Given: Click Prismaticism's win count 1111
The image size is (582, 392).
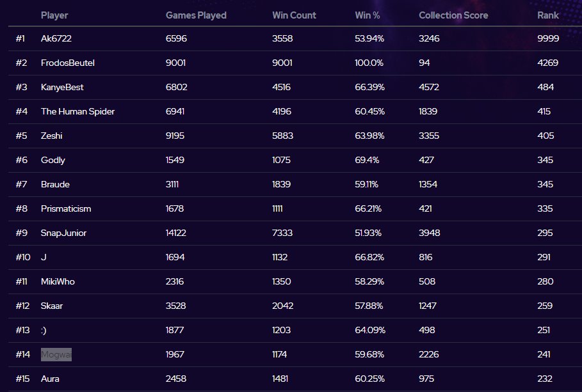Looking at the screenshot, I should (277, 209).
